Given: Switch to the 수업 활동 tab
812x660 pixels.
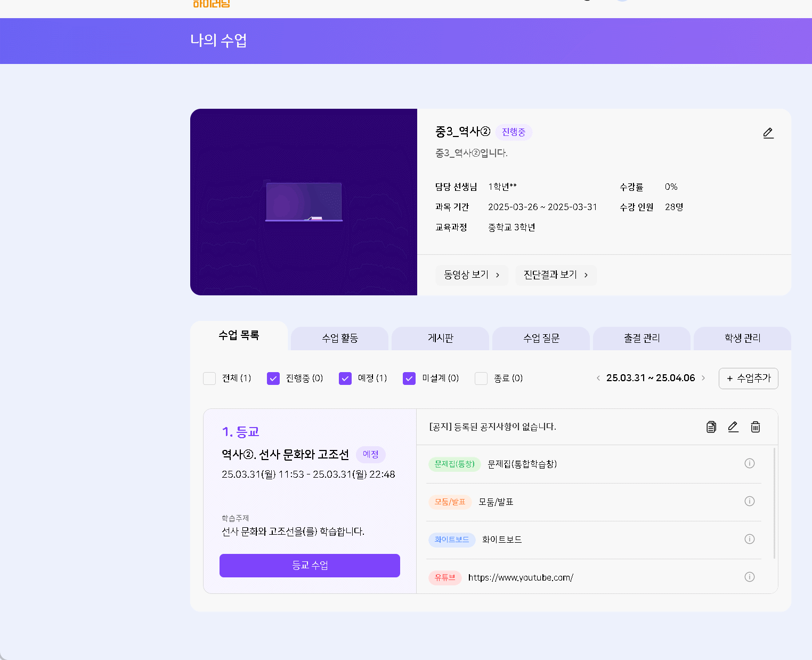Looking at the screenshot, I should (x=340, y=339).
